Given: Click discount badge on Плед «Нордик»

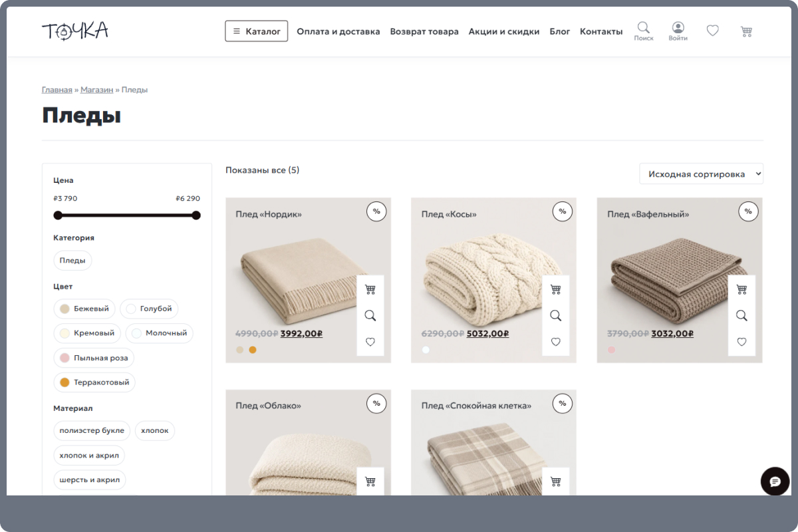Looking at the screenshot, I should click(x=376, y=211).
